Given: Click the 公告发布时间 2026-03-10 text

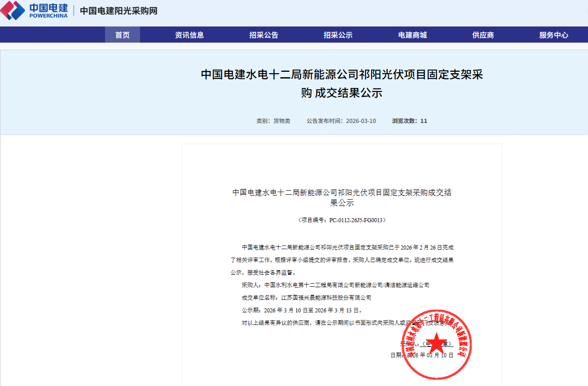Looking at the screenshot, I should (x=341, y=121).
